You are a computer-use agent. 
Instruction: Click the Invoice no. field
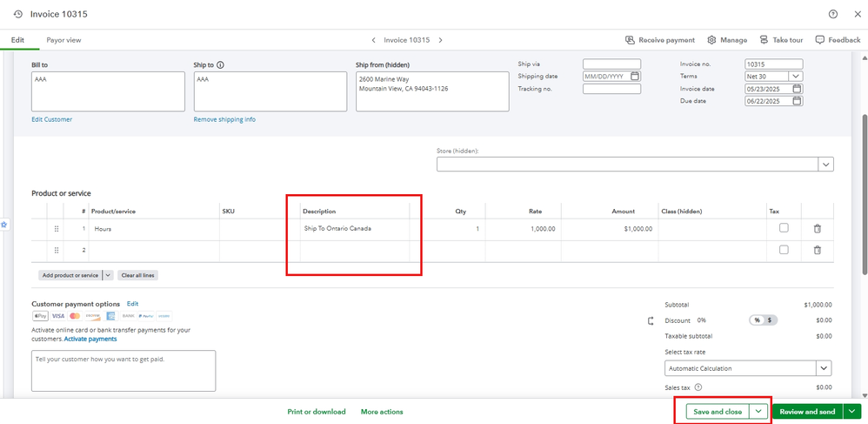tap(774, 64)
